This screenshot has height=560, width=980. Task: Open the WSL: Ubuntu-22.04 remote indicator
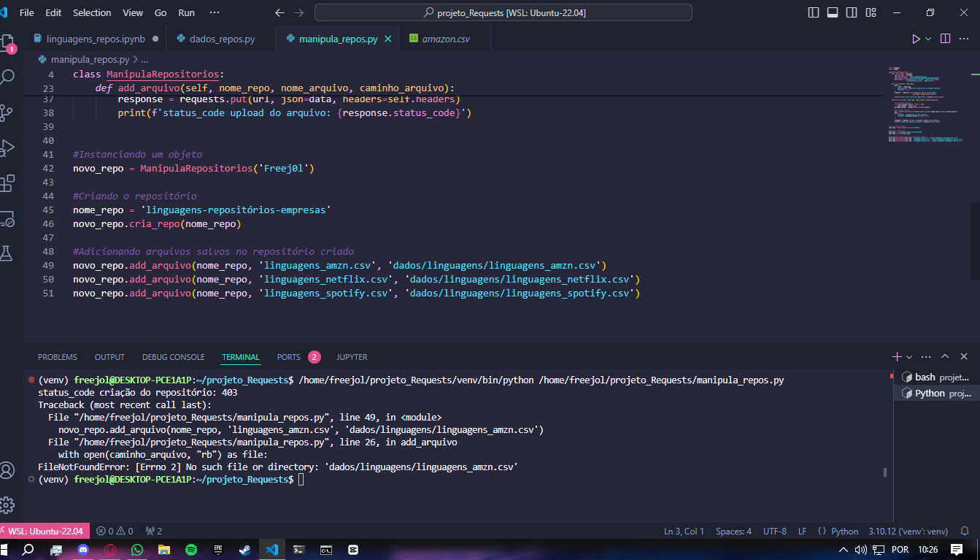click(45, 531)
